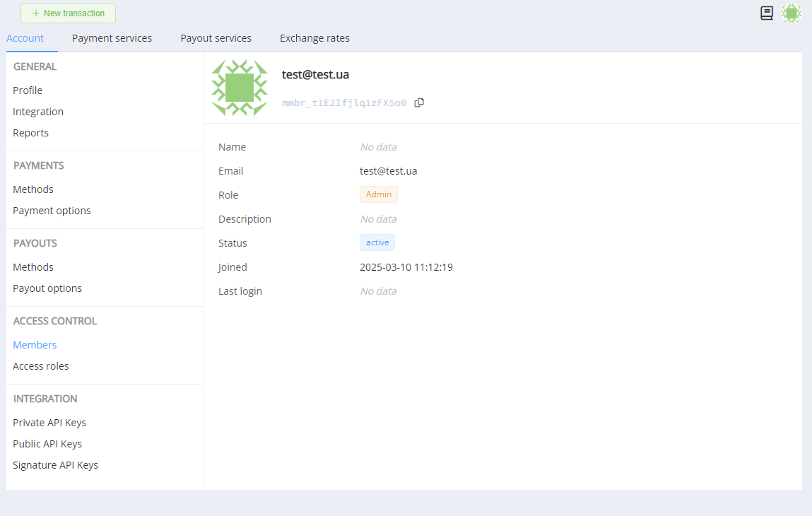Open the documentation book icon
812x516 pixels.
[767, 13]
